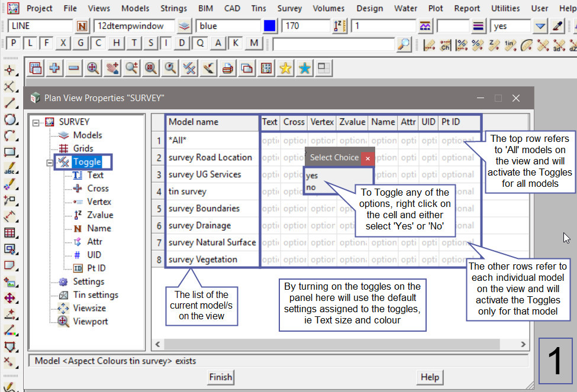Click the magnifier search icon
Image resolution: width=577 pixels, height=392 pixels.
tap(404, 44)
